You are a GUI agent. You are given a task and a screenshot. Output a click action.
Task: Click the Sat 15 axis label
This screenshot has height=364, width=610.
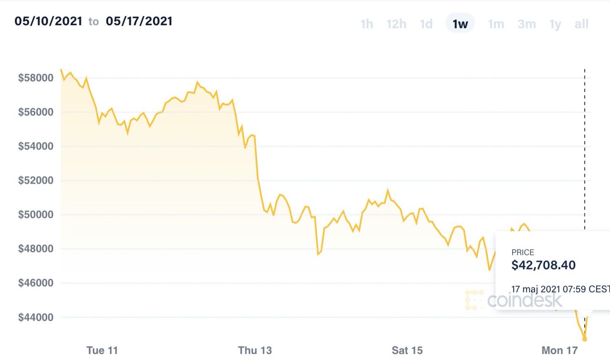point(407,351)
